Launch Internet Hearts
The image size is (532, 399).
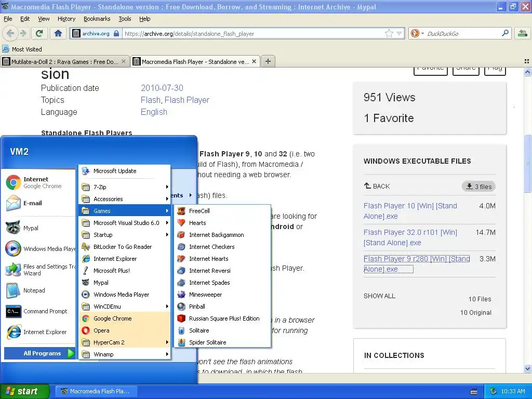point(222,259)
